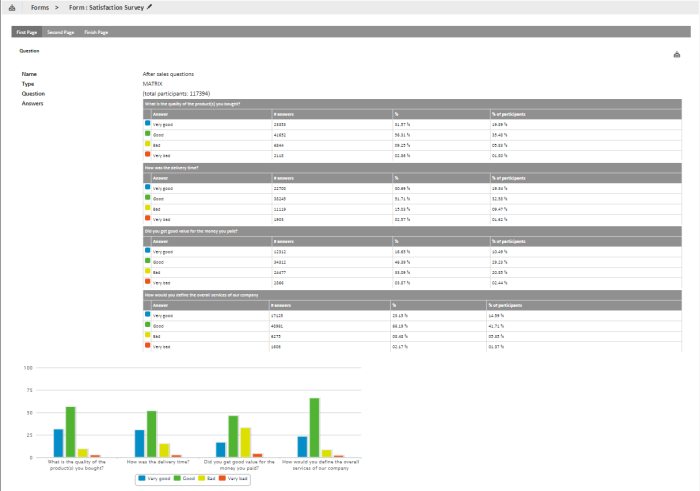Click the pencil icon beside Satisfaction Survey
Image resolution: width=700 pixels, height=491 pixels.
point(150,7)
